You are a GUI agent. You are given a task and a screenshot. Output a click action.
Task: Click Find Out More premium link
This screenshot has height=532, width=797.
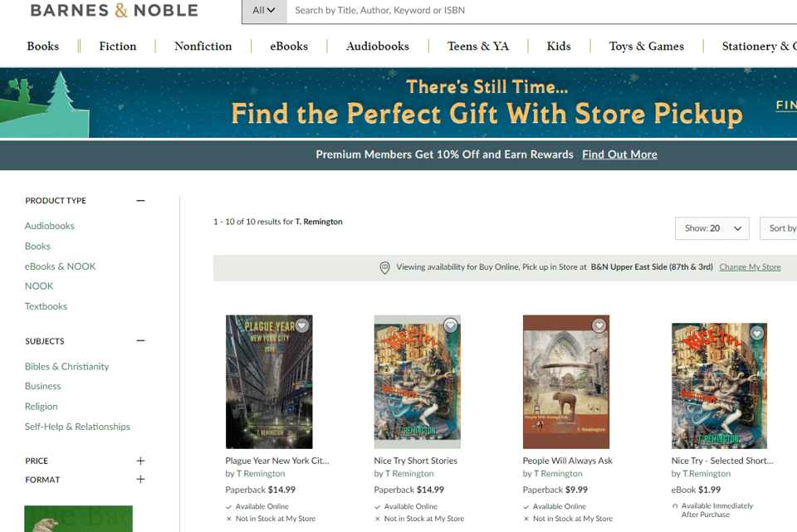[x=619, y=154]
